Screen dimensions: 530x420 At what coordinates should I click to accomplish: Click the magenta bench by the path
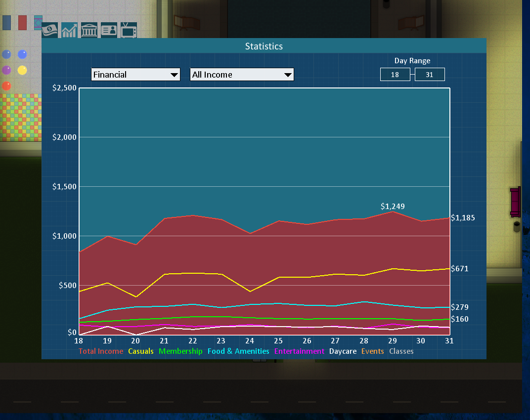click(x=515, y=201)
